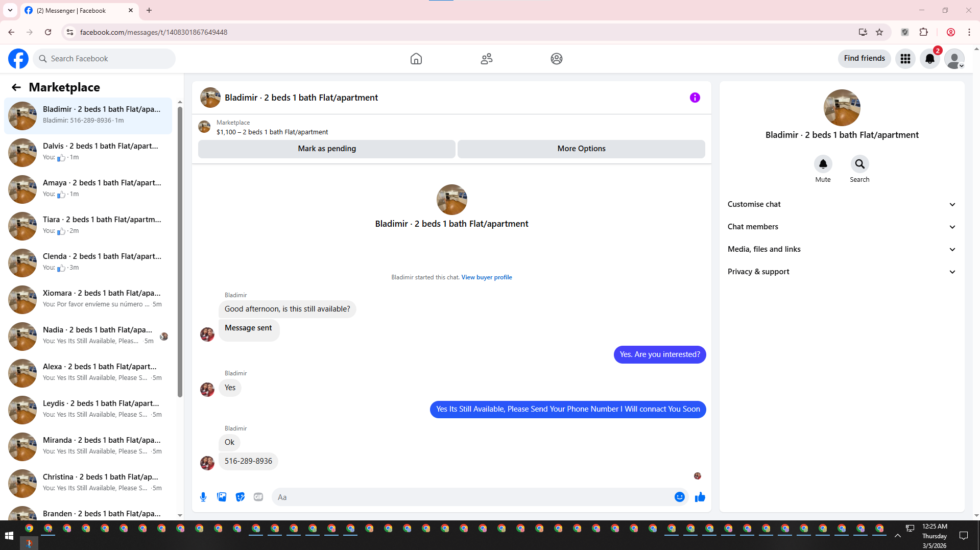
Task: Expand the Customise chat section
Action: (x=842, y=204)
